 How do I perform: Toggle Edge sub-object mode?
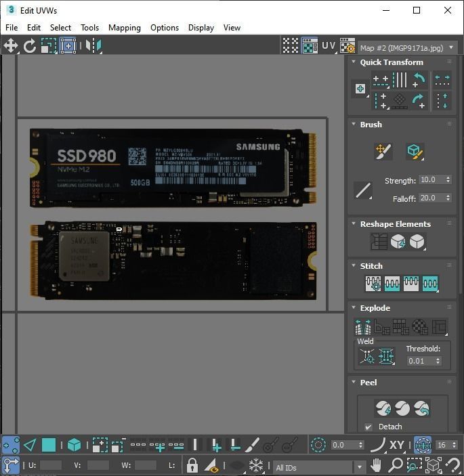pyautogui.click(x=30, y=445)
